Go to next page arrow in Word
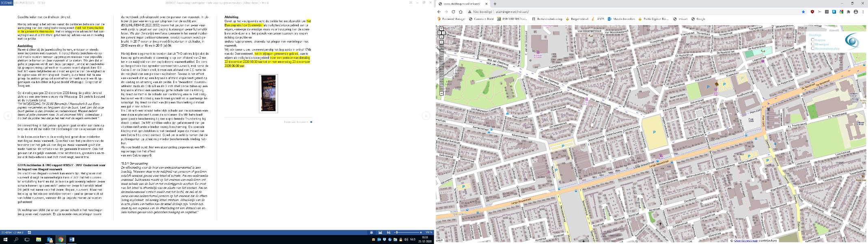 coord(426,116)
